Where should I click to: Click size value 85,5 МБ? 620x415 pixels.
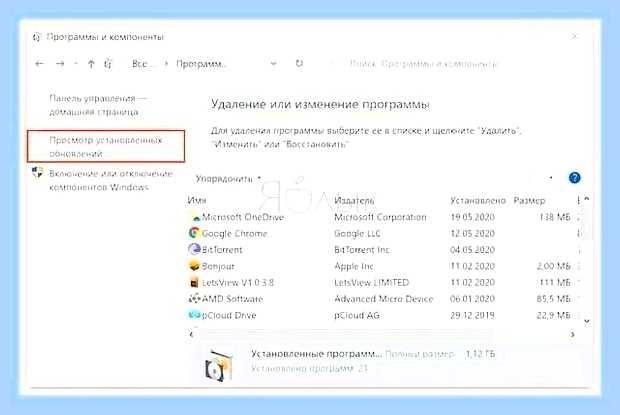554,299
